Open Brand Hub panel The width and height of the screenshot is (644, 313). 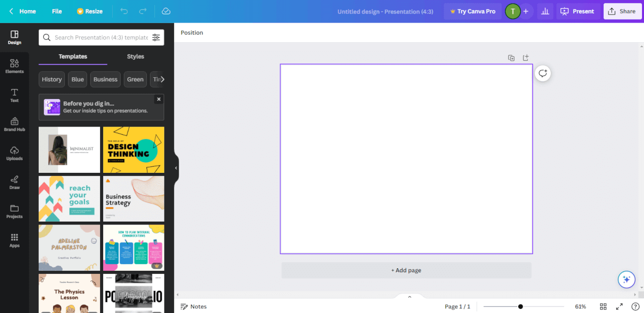pos(14,124)
